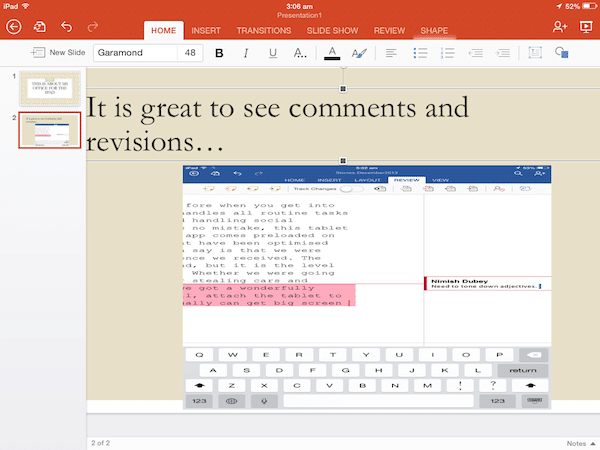Tap the back arrow circle icon
This screenshot has height=450, width=600.
click(x=14, y=27)
